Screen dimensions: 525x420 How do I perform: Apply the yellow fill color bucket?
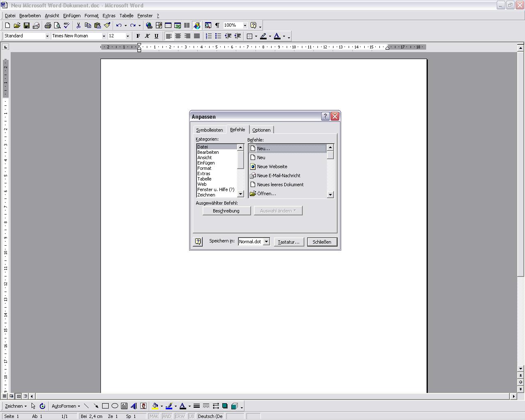click(155, 406)
